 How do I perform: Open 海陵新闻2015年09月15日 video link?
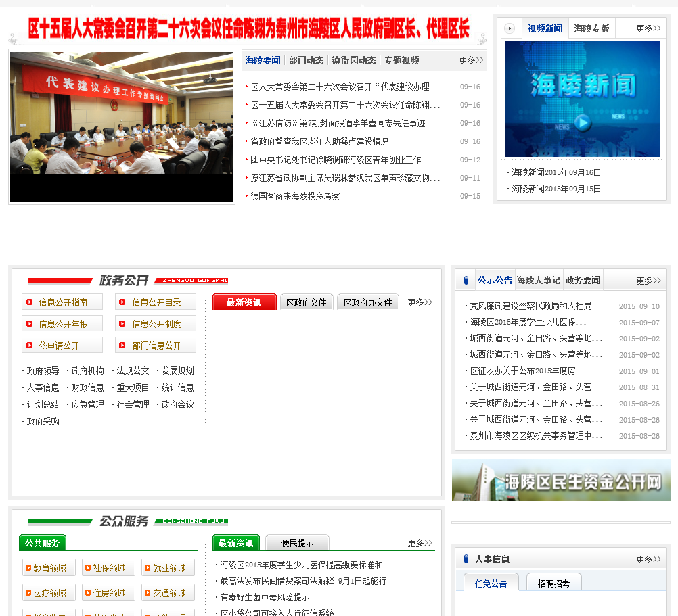tap(556, 189)
